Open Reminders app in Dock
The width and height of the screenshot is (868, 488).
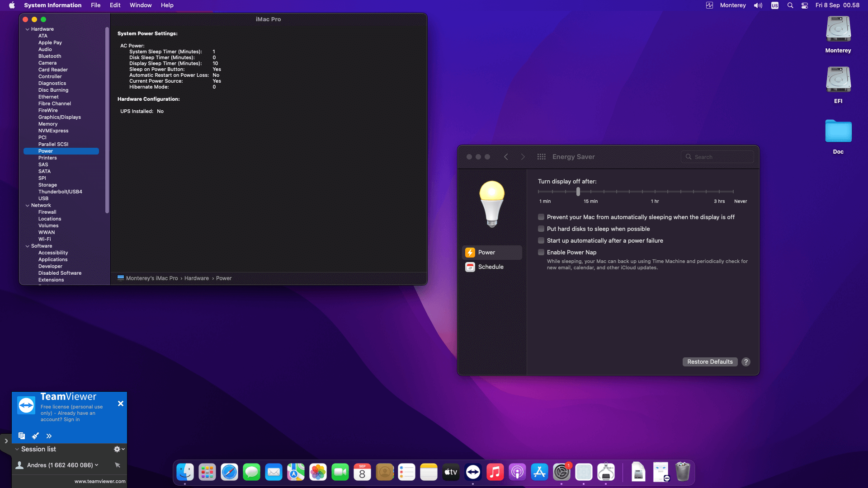[x=406, y=472]
